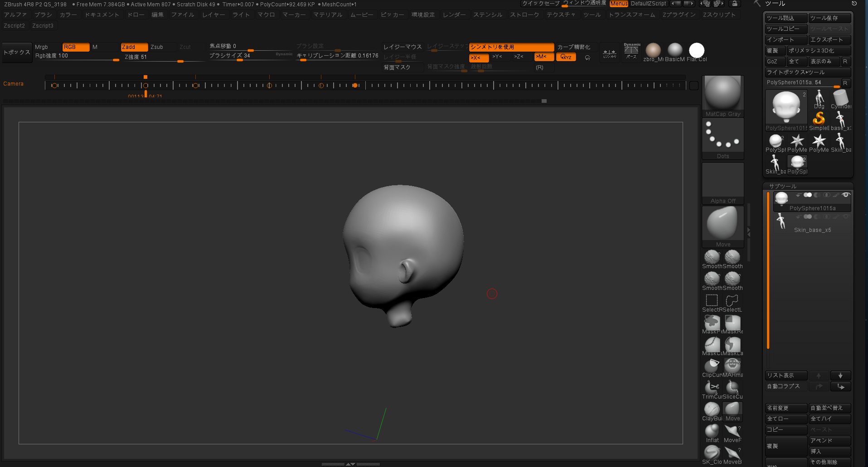
Task: Click the Dynamic perspective icon
Action: tap(631, 50)
